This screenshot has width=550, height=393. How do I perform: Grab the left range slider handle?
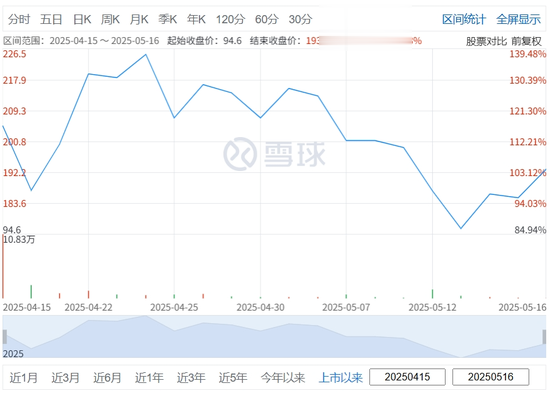coord(5,337)
